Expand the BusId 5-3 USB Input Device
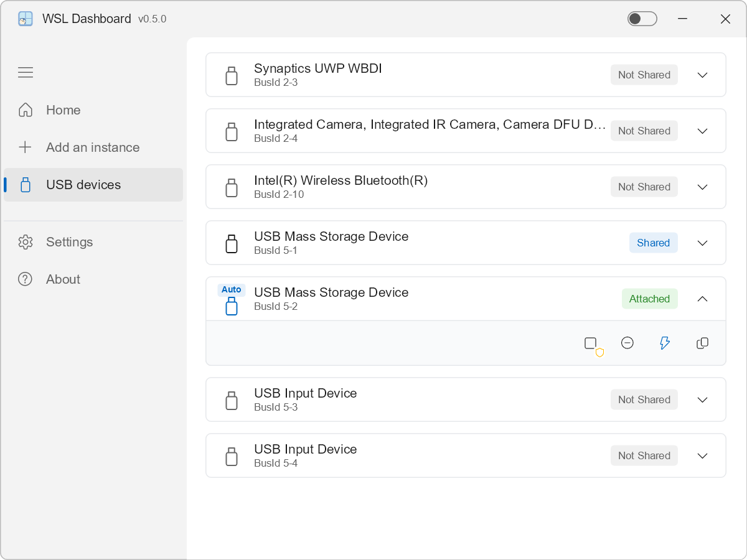 click(703, 399)
